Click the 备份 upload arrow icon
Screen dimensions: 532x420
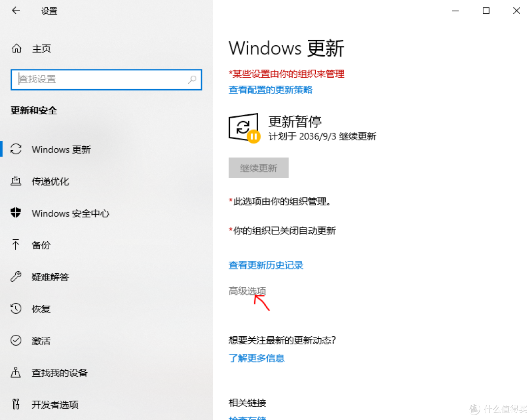pyautogui.click(x=16, y=245)
